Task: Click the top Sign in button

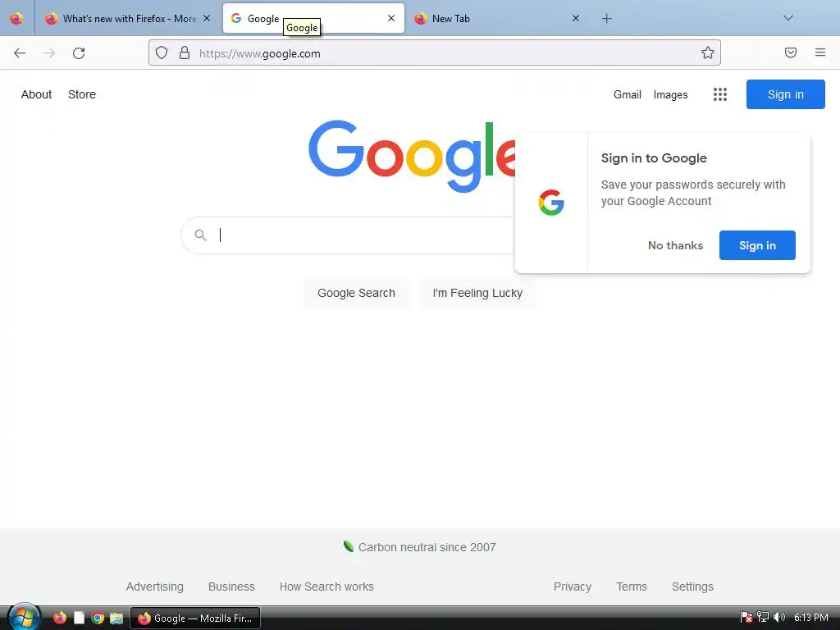Action: click(785, 94)
